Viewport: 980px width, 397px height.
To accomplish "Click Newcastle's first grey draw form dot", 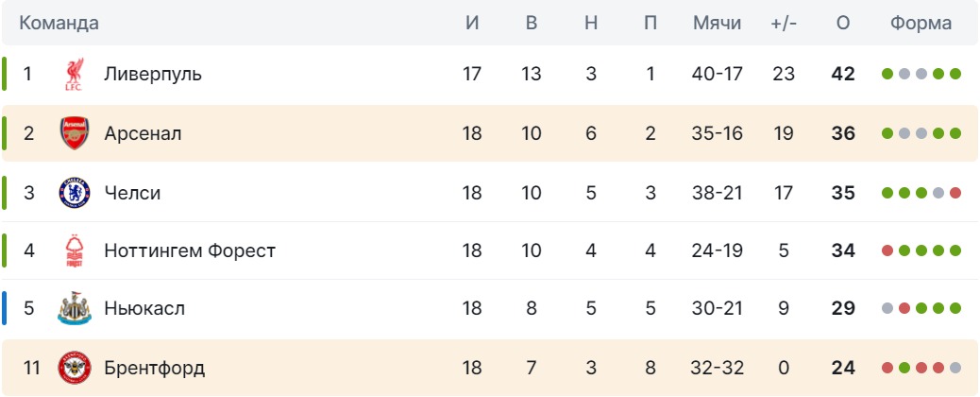I will 887,308.
